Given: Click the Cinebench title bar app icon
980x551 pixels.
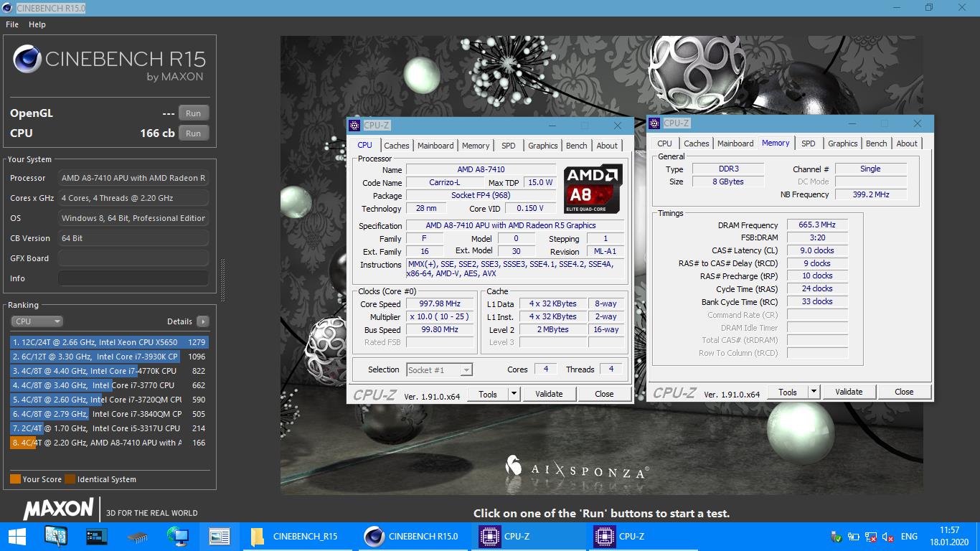Looking at the screenshot, I should (7, 7).
